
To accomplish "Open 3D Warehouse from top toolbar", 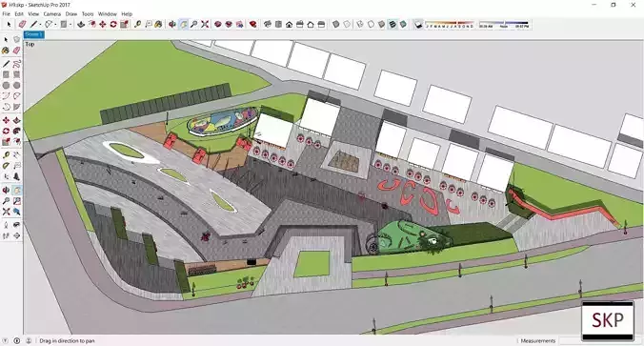I will (x=217, y=24).
